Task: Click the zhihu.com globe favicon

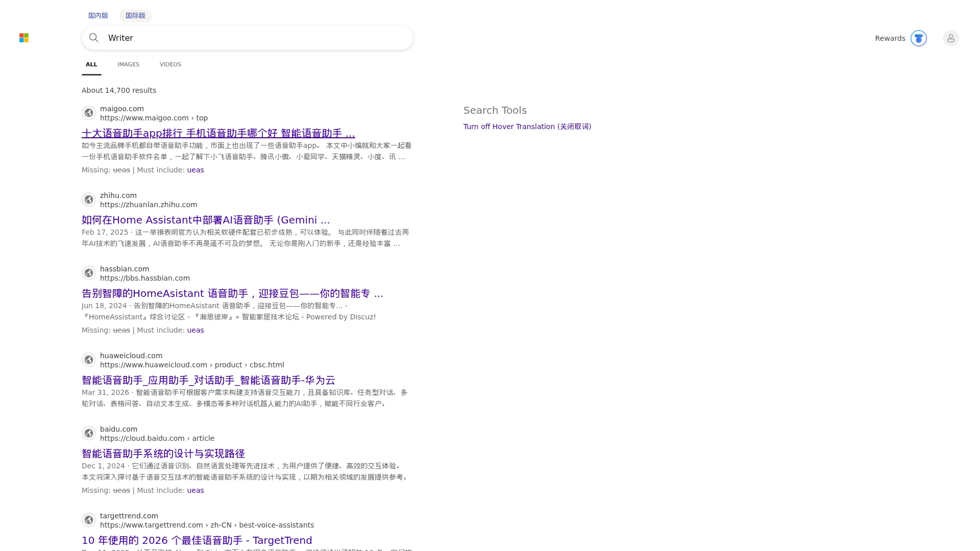Action: click(x=89, y=199)
